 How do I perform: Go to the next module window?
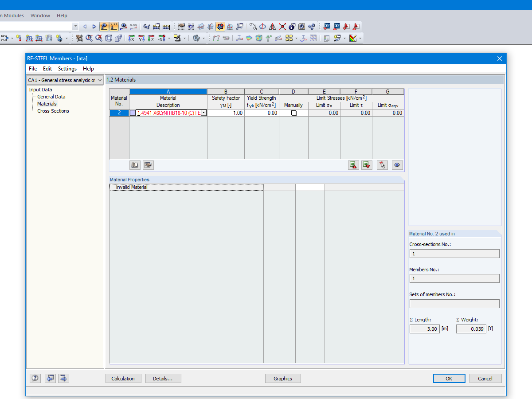tap(63, 378)
